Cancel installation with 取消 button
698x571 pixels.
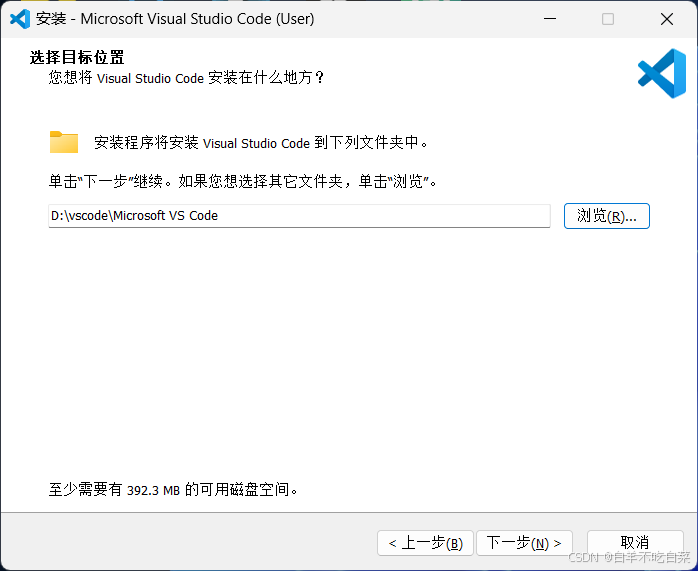coord(635,543)
